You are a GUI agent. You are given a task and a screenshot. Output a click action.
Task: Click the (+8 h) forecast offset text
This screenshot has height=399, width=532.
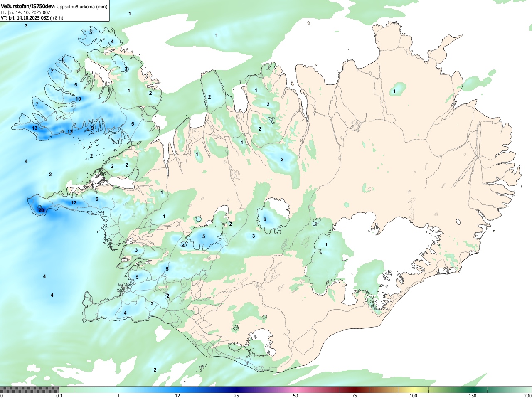pos(57,18)
